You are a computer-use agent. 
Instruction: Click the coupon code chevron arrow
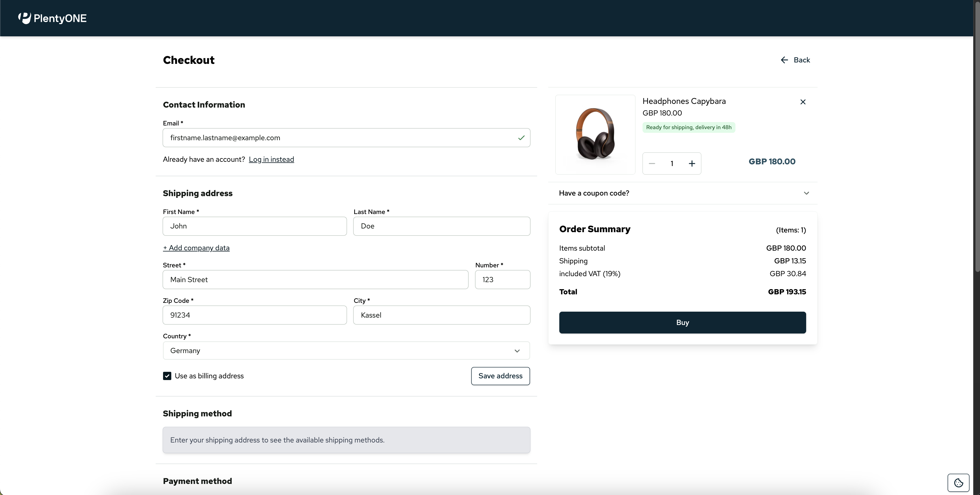[x=806, y=193]
